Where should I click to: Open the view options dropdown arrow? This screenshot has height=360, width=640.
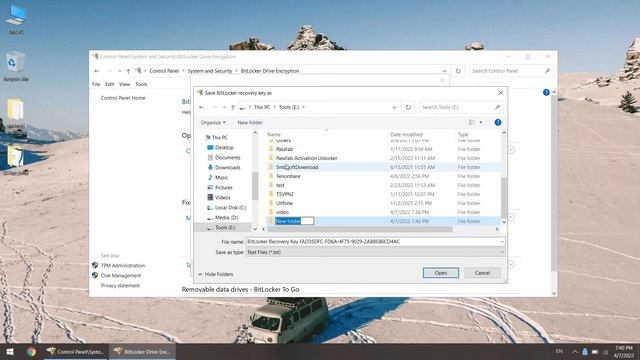click(x=481, y=122)
